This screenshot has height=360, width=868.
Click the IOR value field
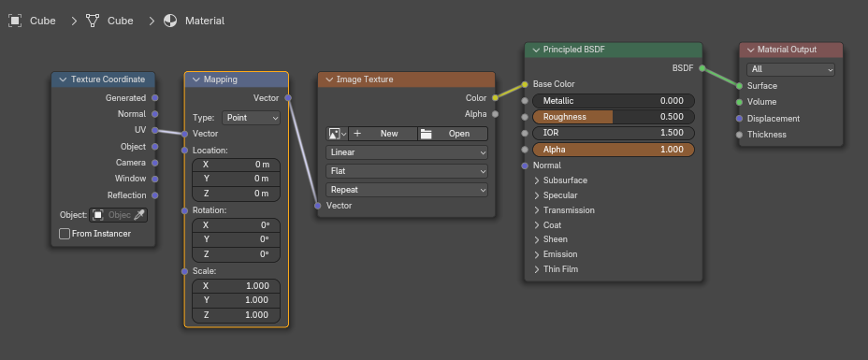[x=613, y=134]
